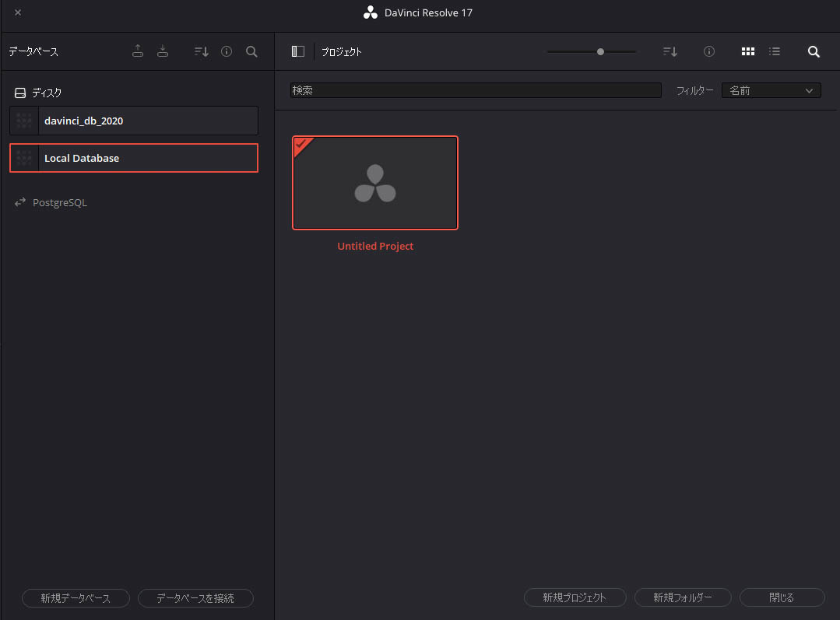Switch to list view
Screen dimensions: 840x620
coord(774,51)
